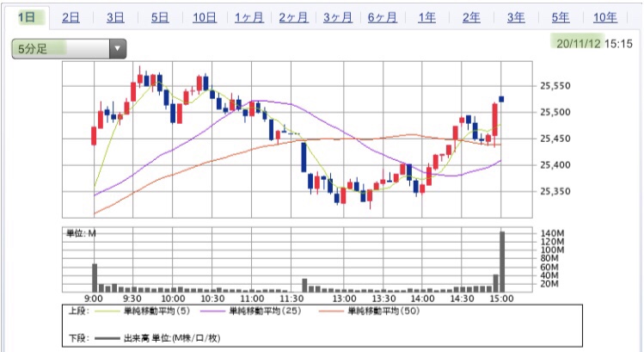Click the 単純移動平均(25) legend entry

pyautogui.click(x=265, y=311)
